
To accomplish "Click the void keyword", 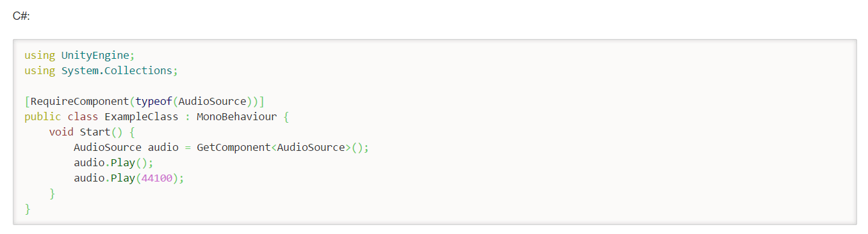I will pyautogui.click(x=61, y=132).
